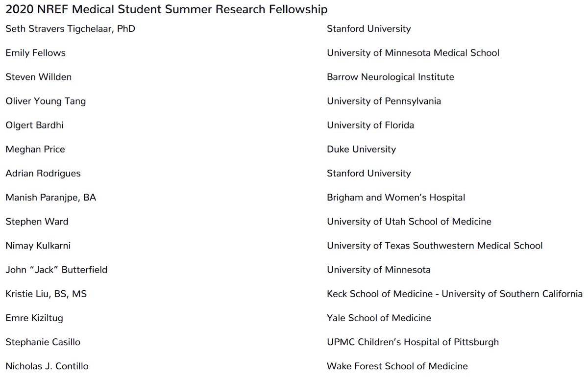Select University of Texas Southwestern Medical School

(435, 246)
